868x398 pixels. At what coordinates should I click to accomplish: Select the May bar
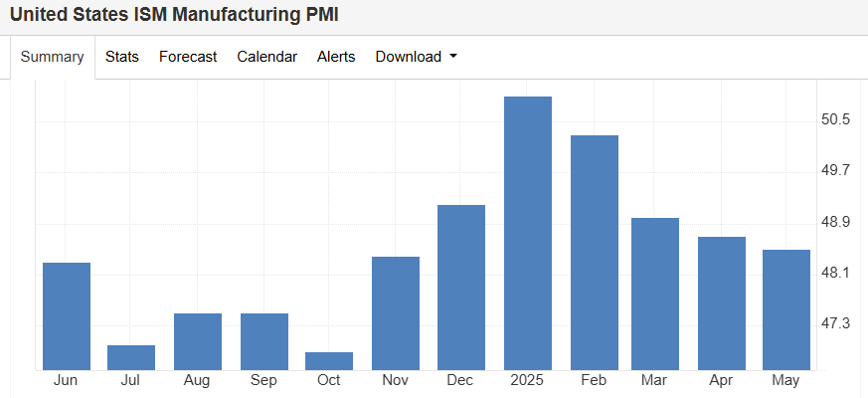click(785, 309)
